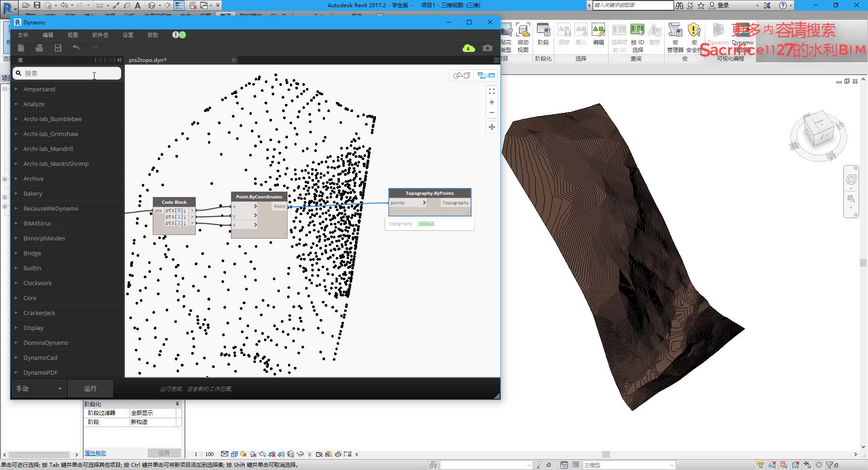Switch to 3D background preview navigation
868x470 pixels.
462,75
